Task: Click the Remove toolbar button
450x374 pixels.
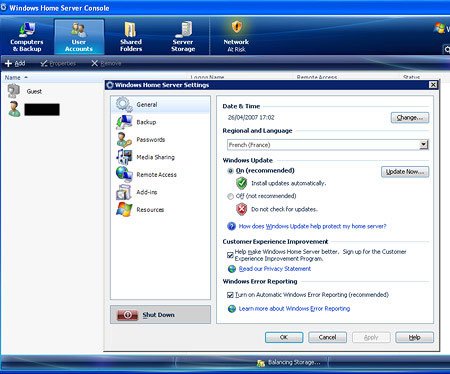Action: [106, 63]
